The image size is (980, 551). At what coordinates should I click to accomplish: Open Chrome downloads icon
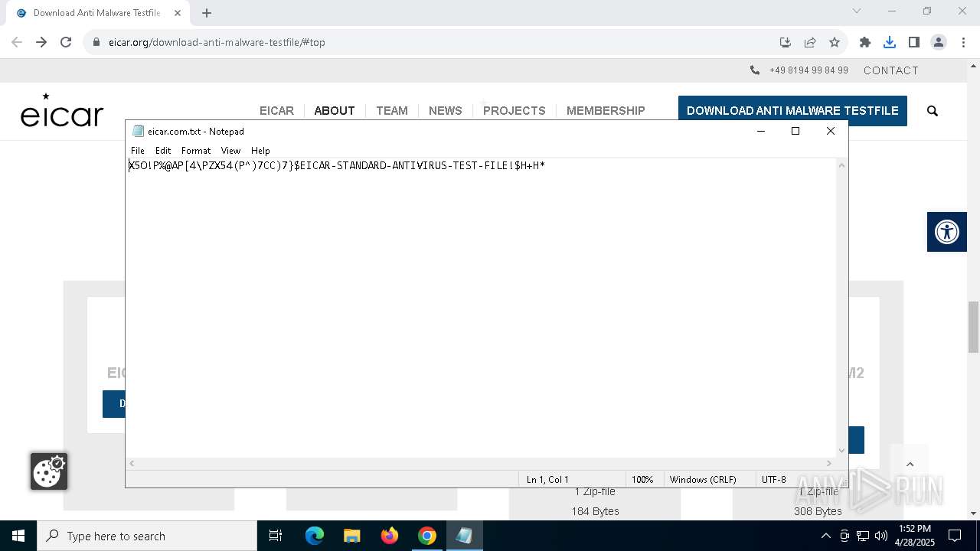pyautogui.click(x=890, y=42)
